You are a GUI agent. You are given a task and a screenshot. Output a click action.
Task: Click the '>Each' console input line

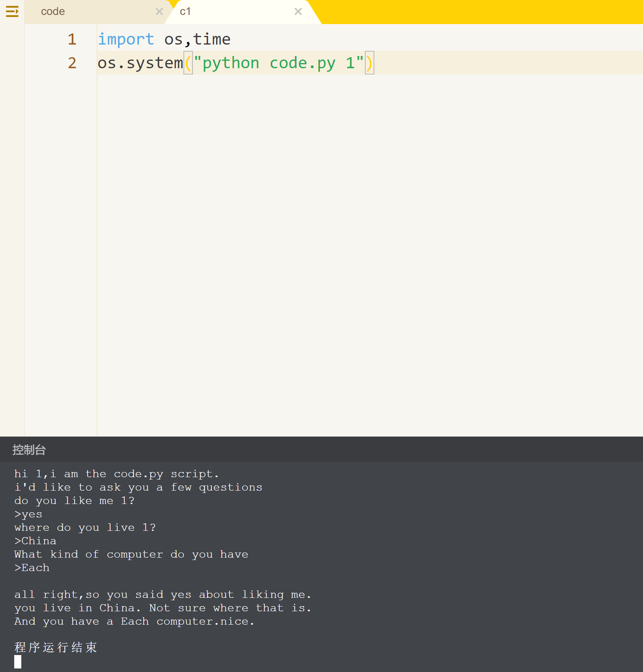[x=32, y=567]
